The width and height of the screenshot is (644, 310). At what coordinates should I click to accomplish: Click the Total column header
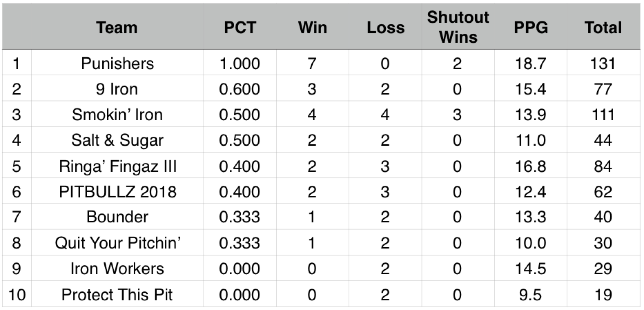pos(603,28)
